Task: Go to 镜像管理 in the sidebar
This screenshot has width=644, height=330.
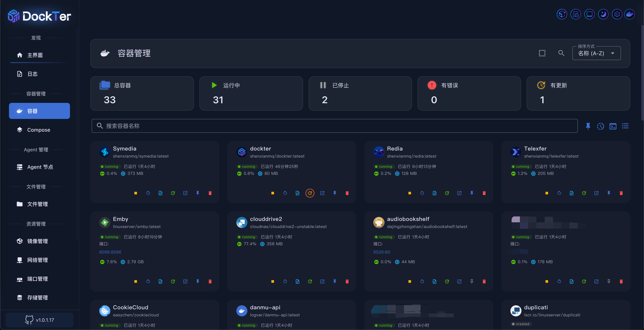Action: pyautogui.click(x=38, y=241)
